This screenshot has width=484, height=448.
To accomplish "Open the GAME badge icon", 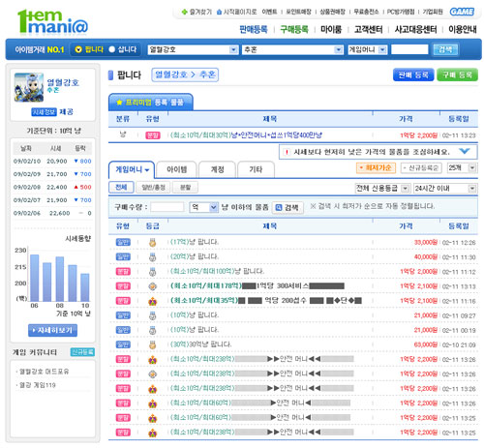I will pos(462,12).
